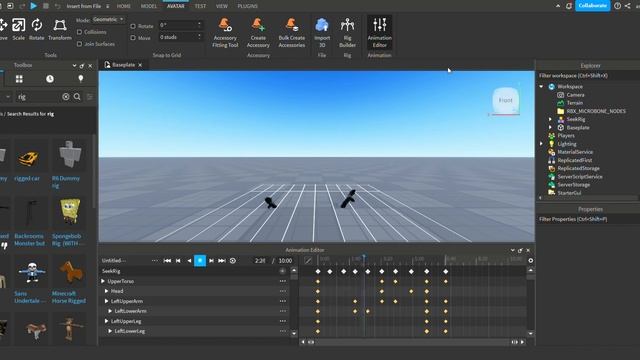Open the Mode Geometric dropdown
Screen dimensions: 640x360
(x=108, y=20)
